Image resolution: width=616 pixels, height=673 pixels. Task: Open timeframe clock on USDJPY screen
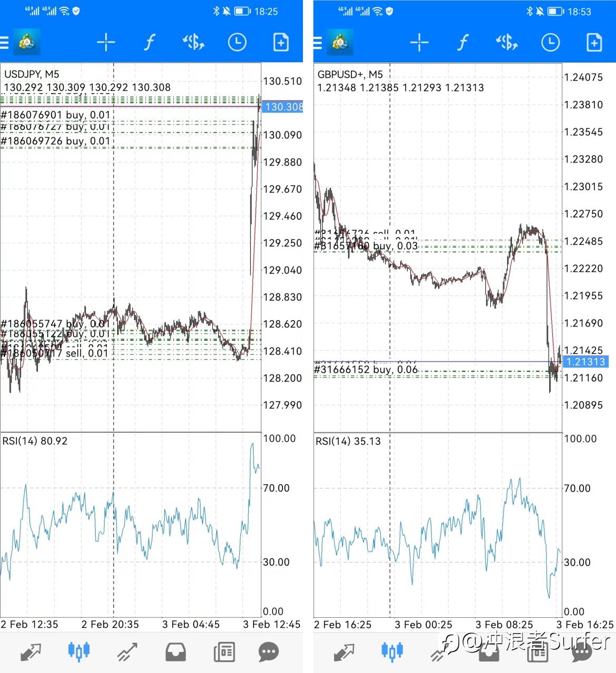(237, 42)
